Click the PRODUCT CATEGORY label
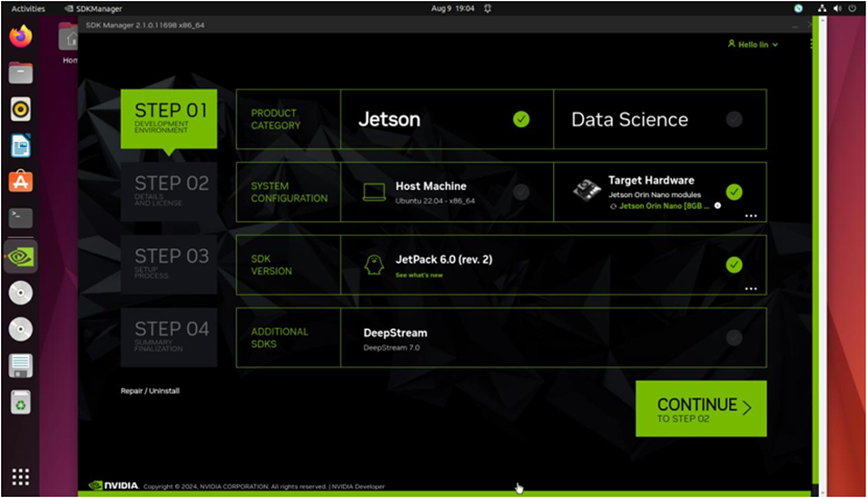The width and height of the screenshot is (868, 498). point(276,119)
